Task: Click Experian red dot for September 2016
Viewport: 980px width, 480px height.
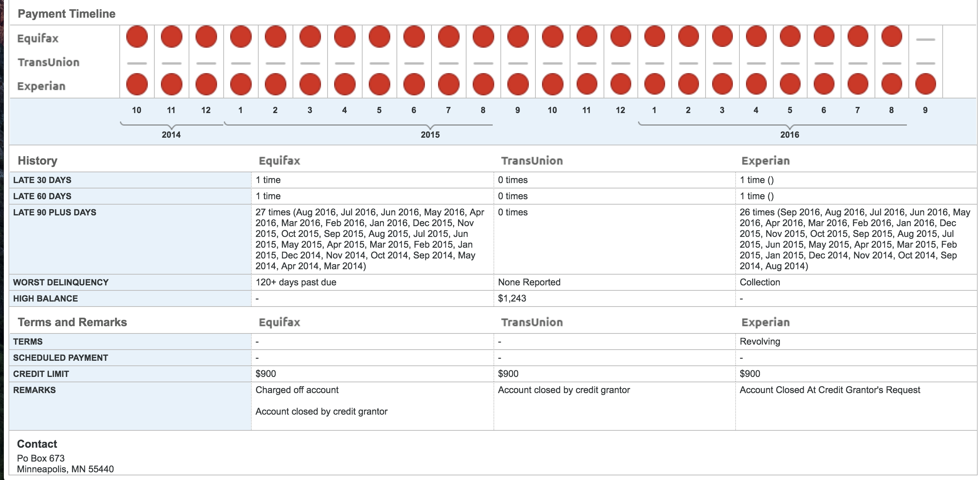Action: [925, 84]
